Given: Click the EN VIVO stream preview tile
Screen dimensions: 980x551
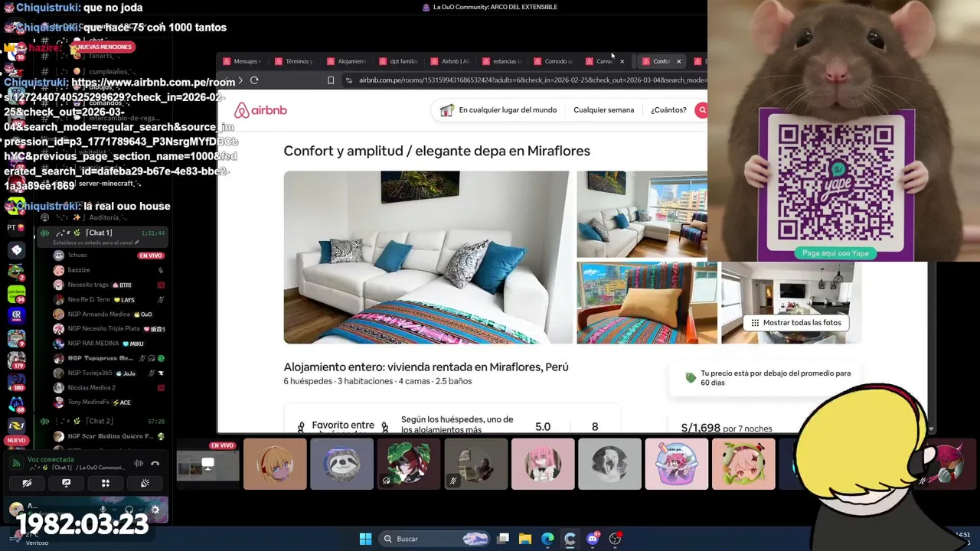Looking at the screenshot, I should [x=208, y=464].
